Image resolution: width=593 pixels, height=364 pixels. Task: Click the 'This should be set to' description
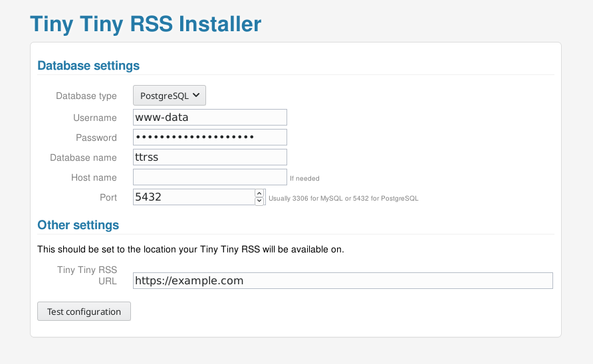[191, 250]
